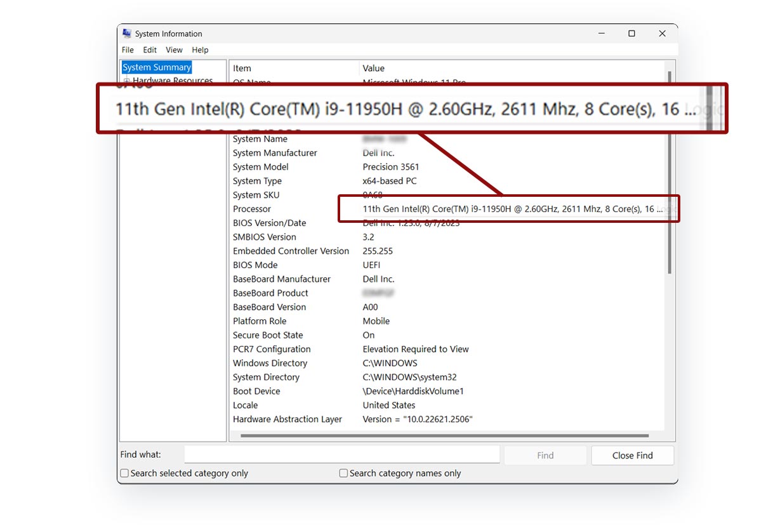Select the System Name row
Screen dimensions: 766x532
point(447,139)
